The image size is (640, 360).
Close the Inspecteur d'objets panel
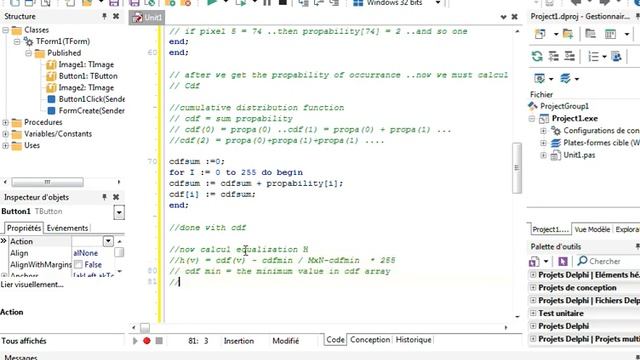[116, 197]
